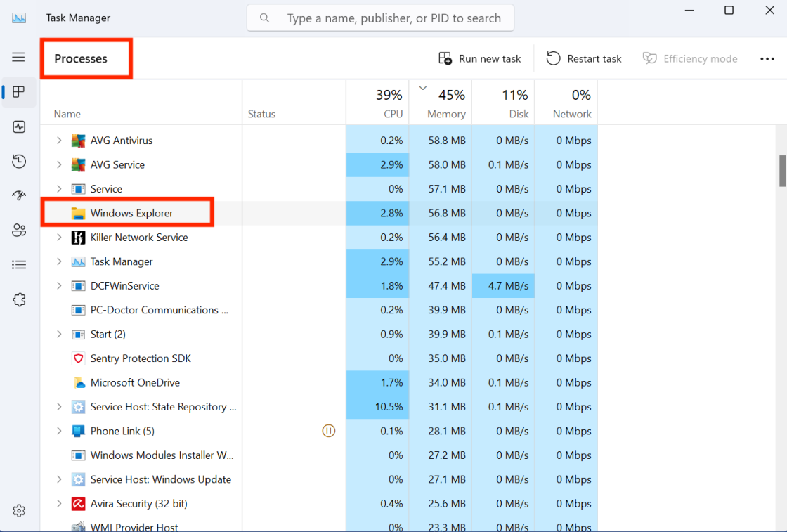Image resolution: width=787 pixels, height=532 pixels.
Task: Expand the navigation hamburger menu
Action: [x=18, y=57]
